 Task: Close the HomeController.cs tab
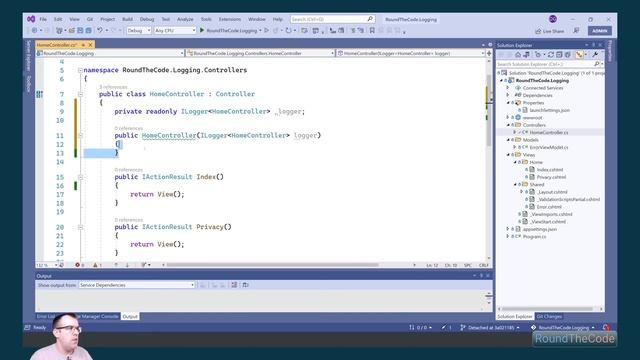click(91, 45)
